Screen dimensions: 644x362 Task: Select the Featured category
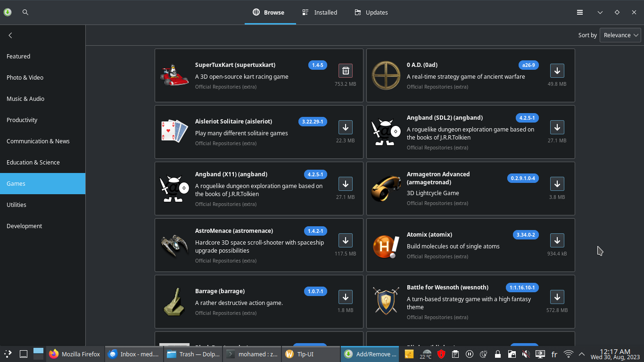pos(42,56)
